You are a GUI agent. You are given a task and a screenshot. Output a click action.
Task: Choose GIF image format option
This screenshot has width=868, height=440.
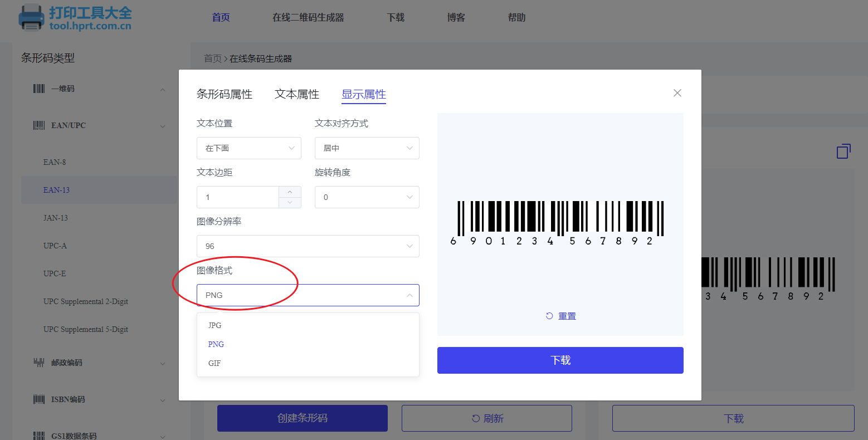[x=308, y=363]
